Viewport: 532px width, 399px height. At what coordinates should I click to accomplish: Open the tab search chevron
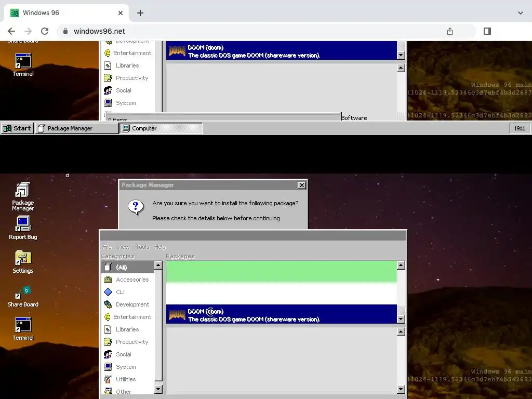(520, 13)
